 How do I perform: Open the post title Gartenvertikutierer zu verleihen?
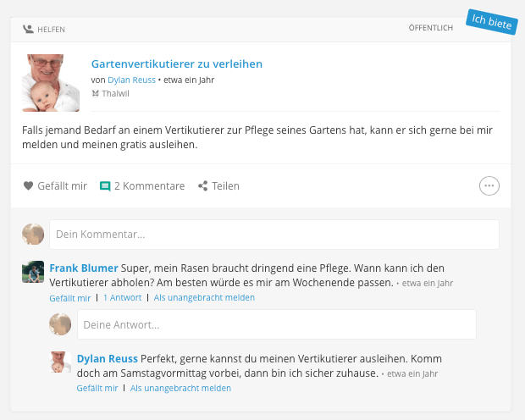177,64
